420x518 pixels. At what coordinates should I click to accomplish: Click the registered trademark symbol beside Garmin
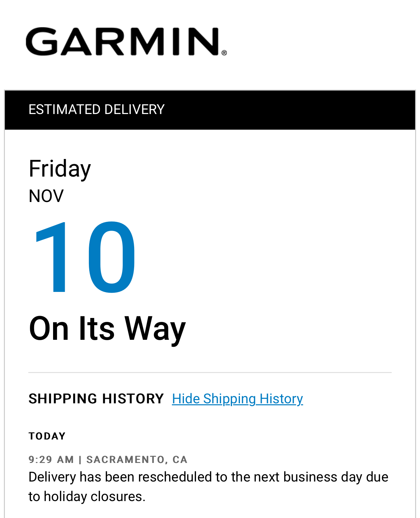(224, 53)
